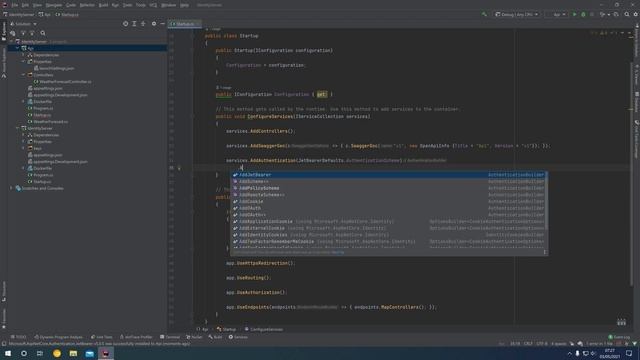Select AddCookie completion suggestion
Viewport: 640px width, 360px height.
point(389,202)
